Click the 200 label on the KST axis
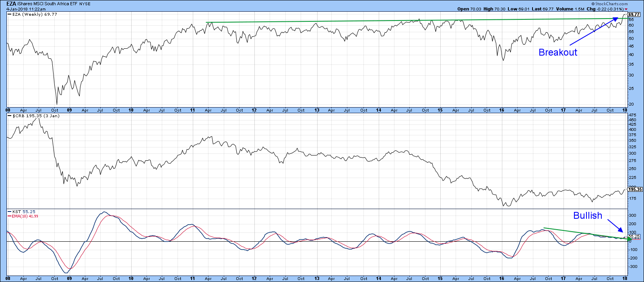 pos(632,224)
